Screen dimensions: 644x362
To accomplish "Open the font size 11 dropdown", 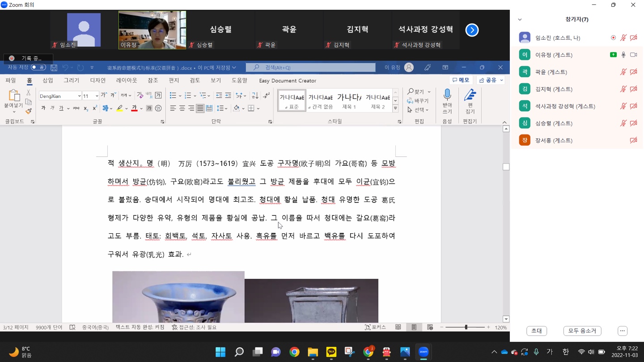I will [97, 96].
